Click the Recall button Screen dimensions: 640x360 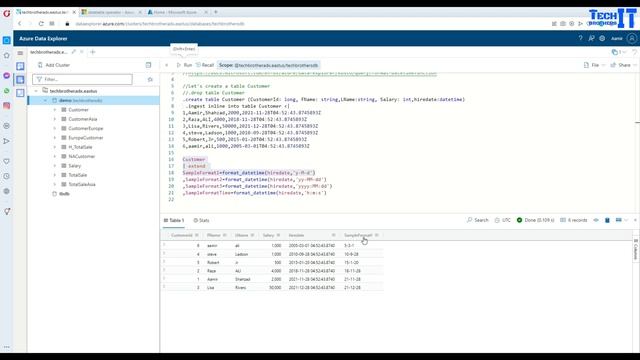205,65
